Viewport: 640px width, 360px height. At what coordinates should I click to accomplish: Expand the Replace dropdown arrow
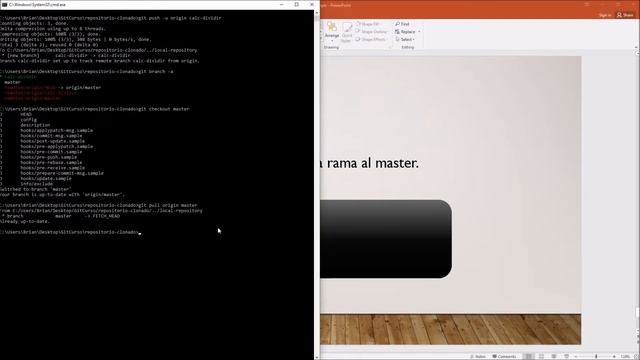click(x=419, y=32)
